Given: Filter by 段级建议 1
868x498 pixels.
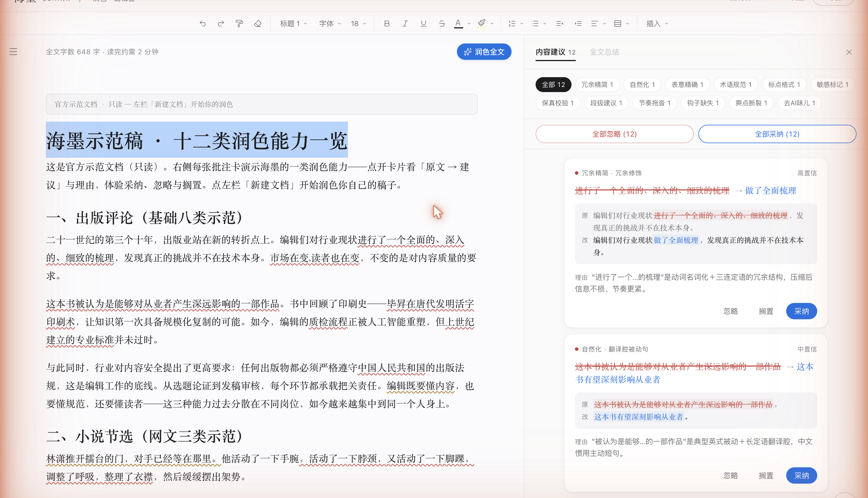Looking at the screenshot, I should click(606, 103).
